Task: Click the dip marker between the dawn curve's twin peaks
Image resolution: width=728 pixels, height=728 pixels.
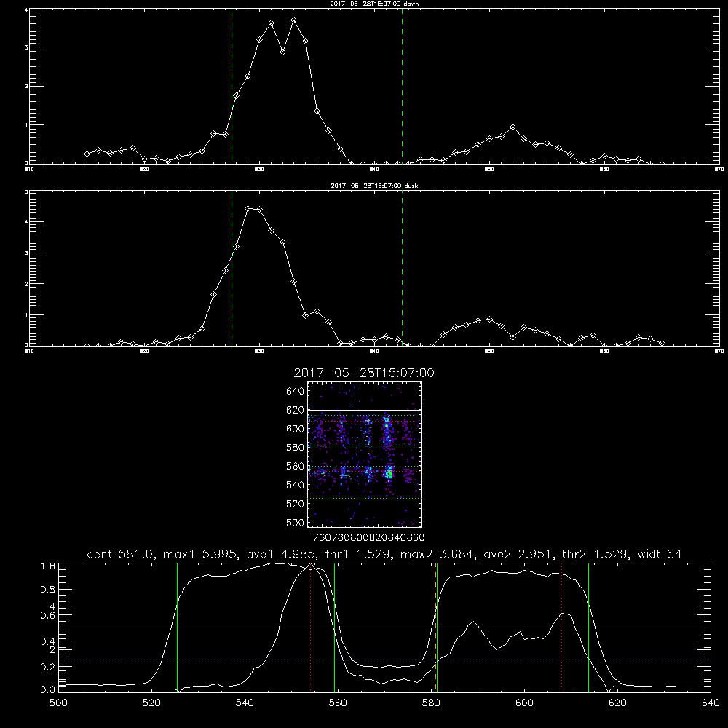Action: (x=282, y=52)
